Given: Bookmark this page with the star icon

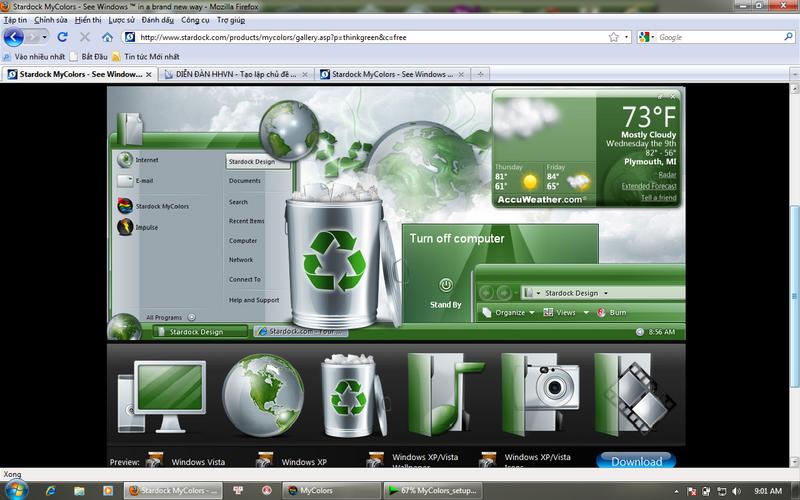Looking at the screenshot, I should pos(613,37).
